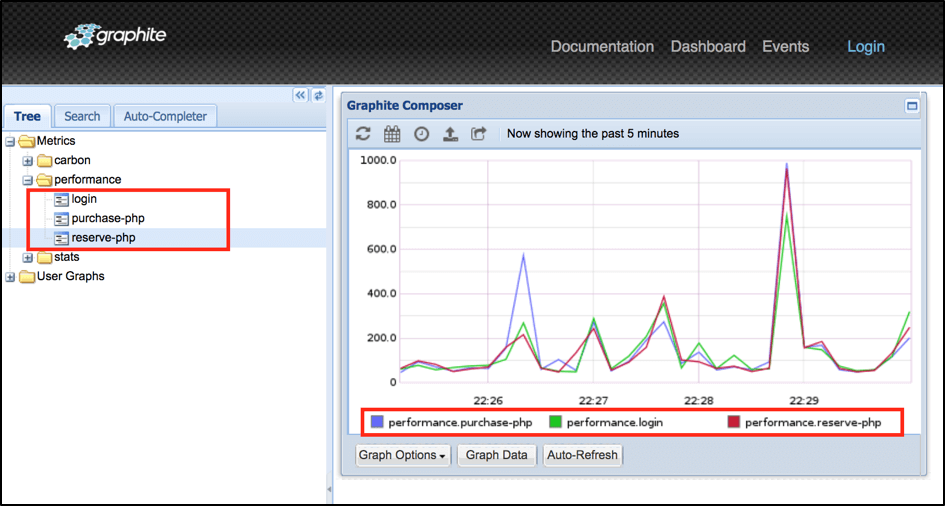Collapse the left tree panel
The width and height of the screenshot is (945, 506).
coord(300,95)
